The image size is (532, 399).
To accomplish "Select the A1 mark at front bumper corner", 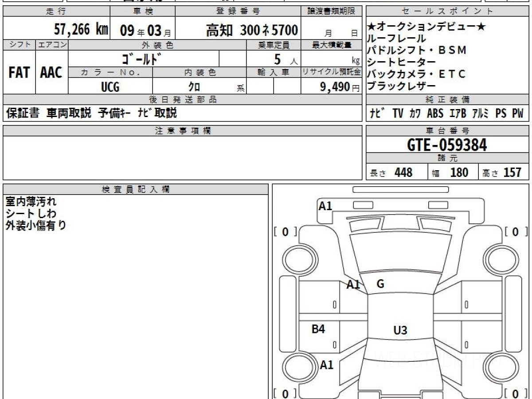I will pos(325,206).
